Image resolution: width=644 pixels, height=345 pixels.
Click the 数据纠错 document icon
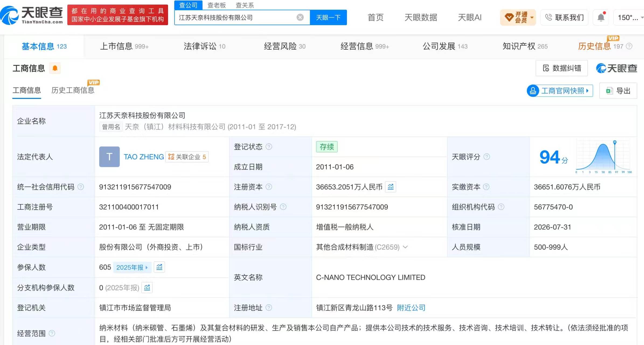(x=546, y=68)
